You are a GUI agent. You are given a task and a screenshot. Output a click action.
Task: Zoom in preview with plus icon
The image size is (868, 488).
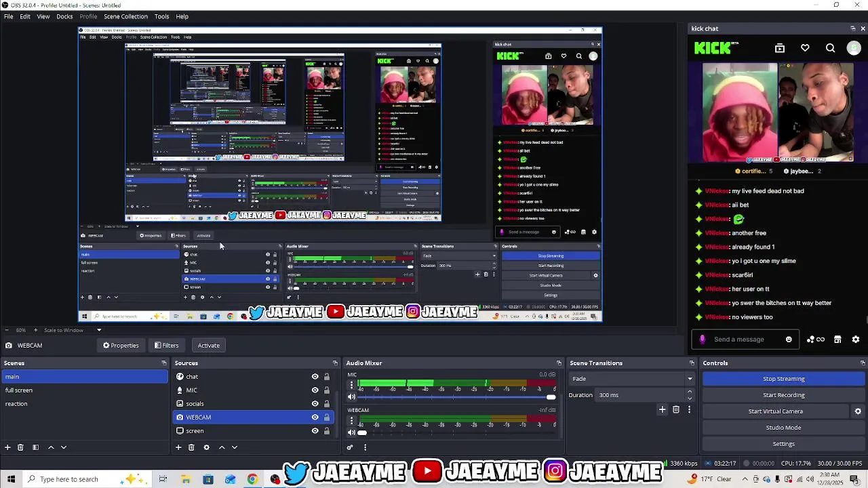[x=36, y=330]
